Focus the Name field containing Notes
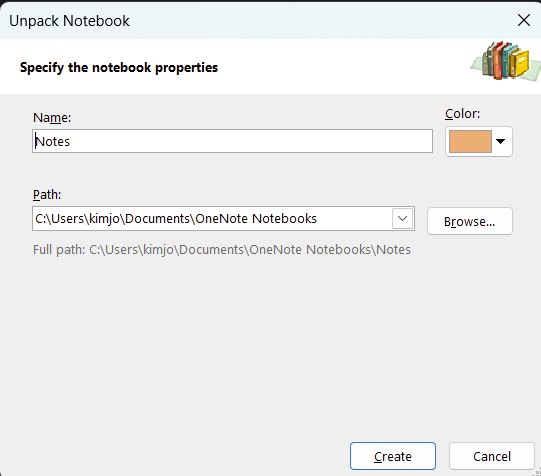541x476 pixels. click(x=232, y=141)
